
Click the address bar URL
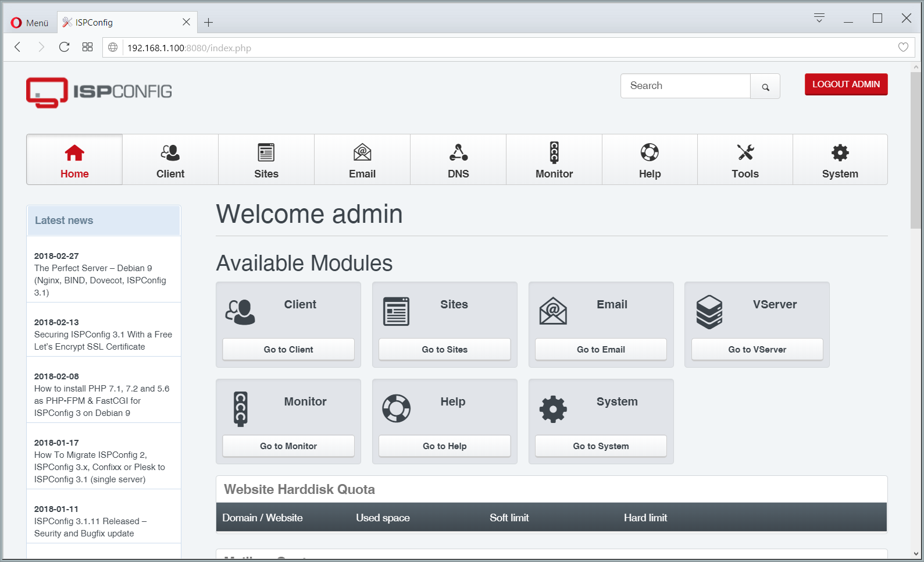[189, 48]
